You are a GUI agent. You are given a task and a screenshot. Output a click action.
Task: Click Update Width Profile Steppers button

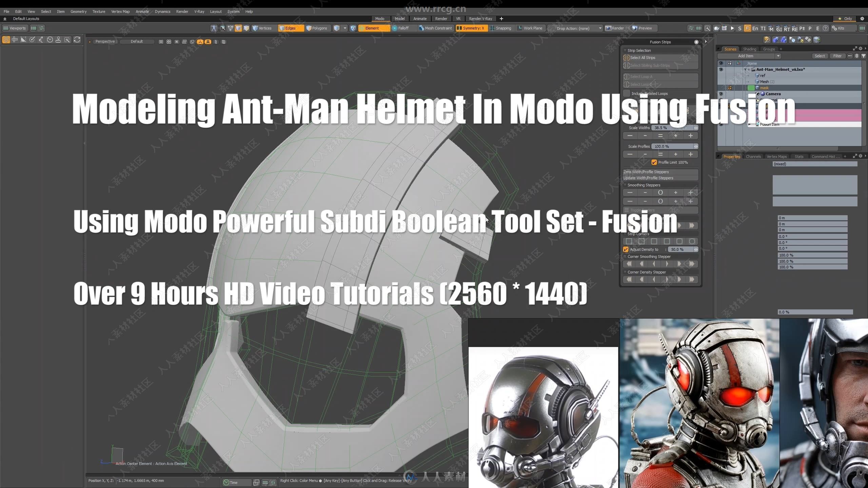660,178
